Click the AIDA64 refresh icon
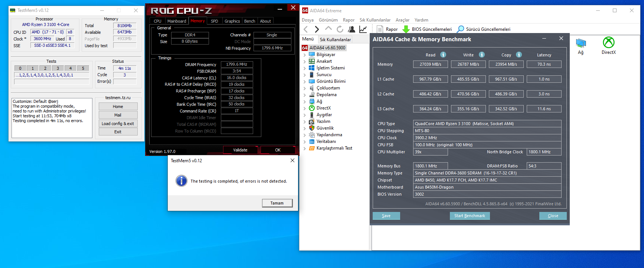 340,29
